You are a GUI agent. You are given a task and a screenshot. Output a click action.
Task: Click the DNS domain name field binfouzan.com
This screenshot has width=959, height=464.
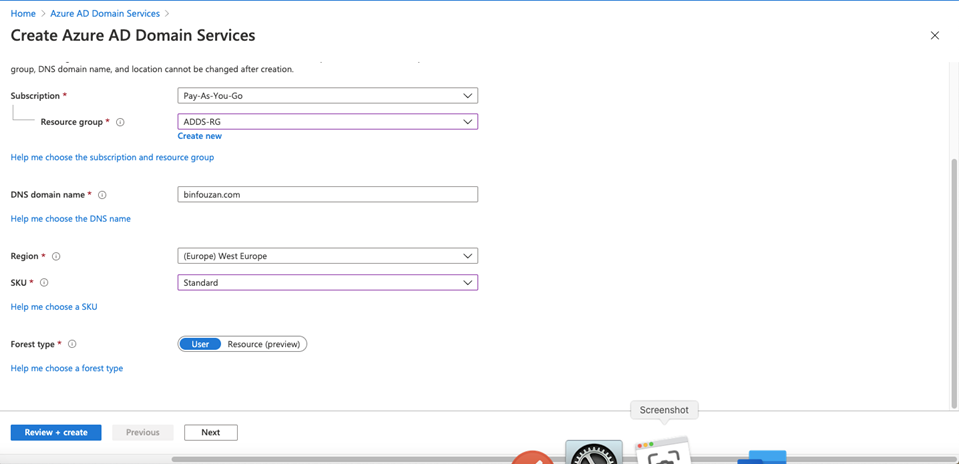[327, 194]
